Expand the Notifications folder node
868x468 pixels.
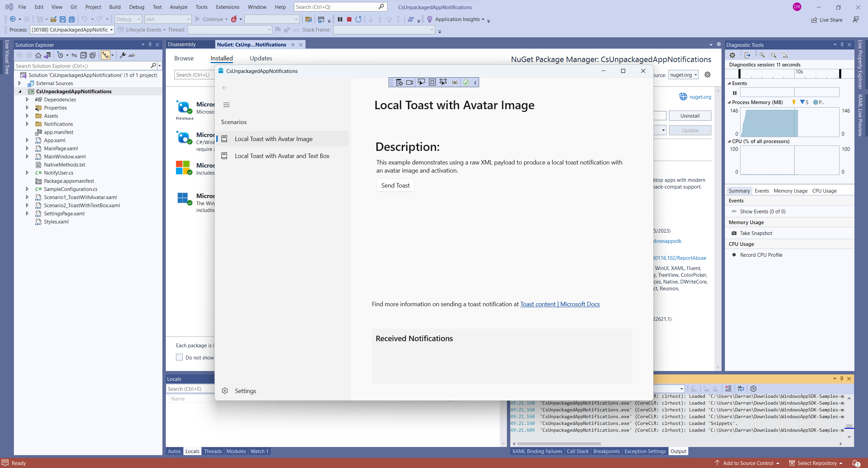27,124
